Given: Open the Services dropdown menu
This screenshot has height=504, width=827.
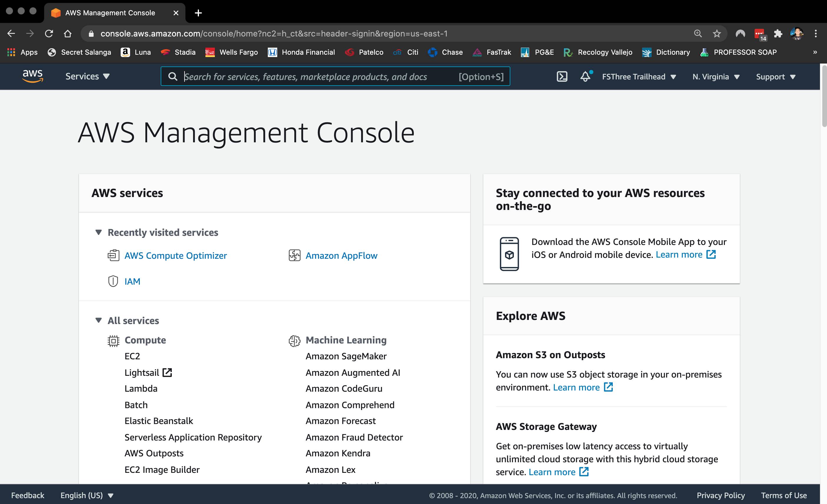Looking at the screenshot, I should (x=88, y=76).
